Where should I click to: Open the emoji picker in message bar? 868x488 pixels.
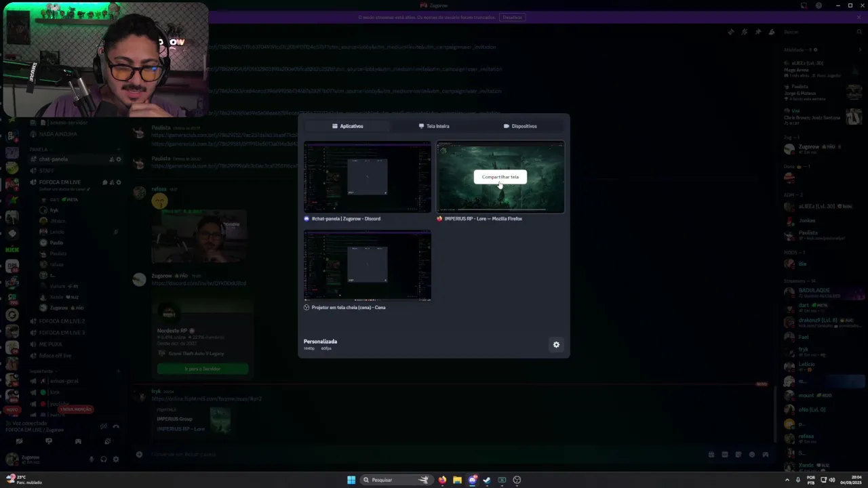tap(751, 454)
